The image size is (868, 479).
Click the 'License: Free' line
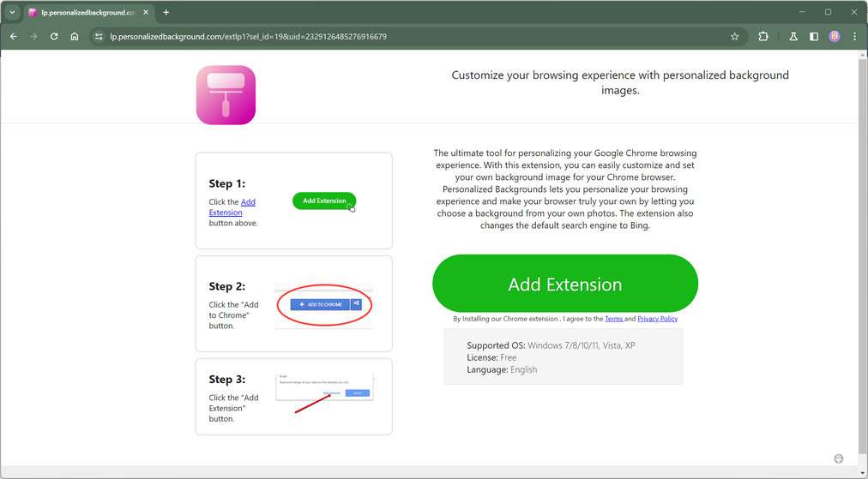click(491, 357)
